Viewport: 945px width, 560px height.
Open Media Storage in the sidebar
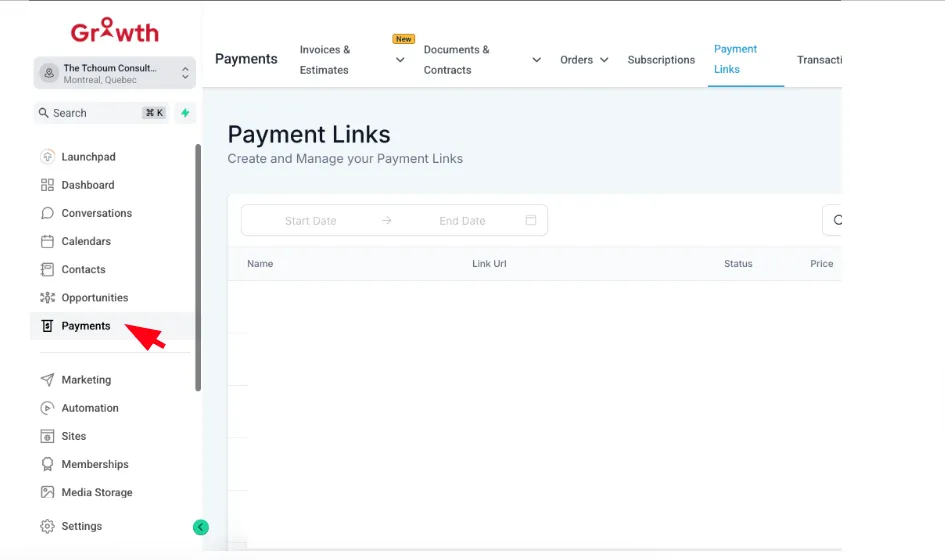pos(96,492)
